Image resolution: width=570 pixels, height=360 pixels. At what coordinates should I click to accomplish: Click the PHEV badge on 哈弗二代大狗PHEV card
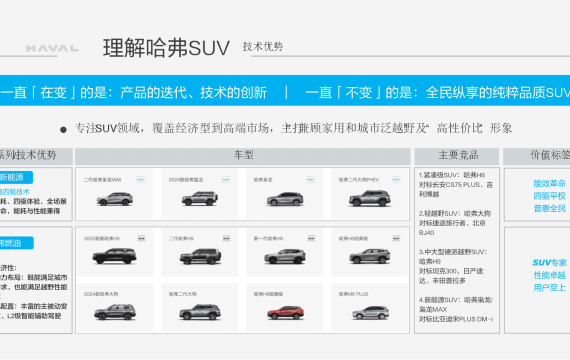396,180
